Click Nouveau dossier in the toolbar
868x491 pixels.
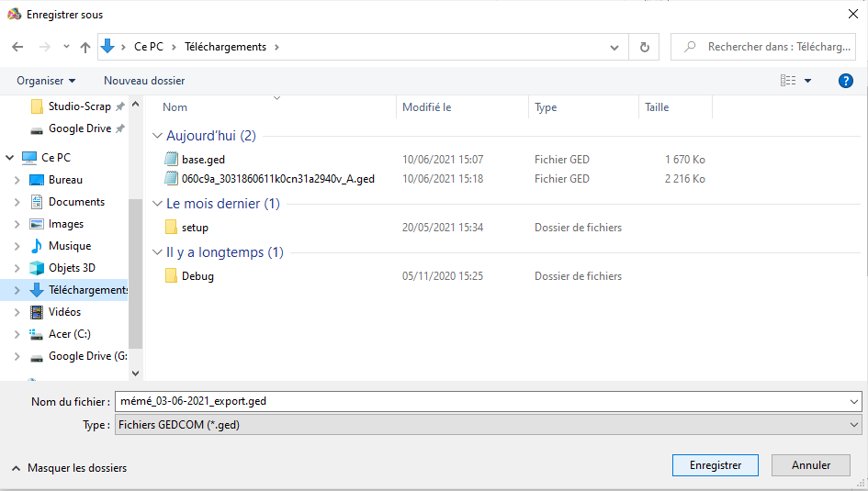[x=144, y=81]
